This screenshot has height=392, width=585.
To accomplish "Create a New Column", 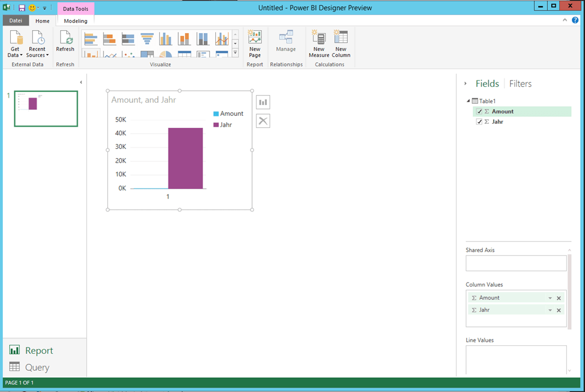I will pos(341,43).
